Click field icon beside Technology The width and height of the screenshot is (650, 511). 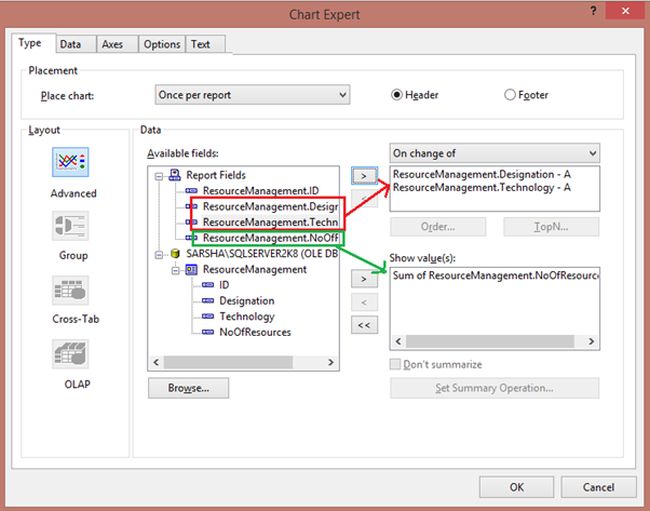(x=208, y=316)
